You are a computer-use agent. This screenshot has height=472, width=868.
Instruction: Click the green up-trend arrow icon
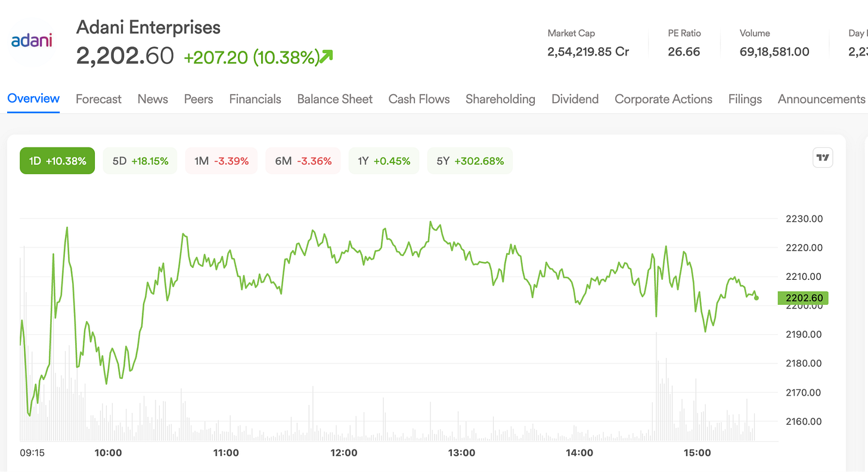point(326,57)
